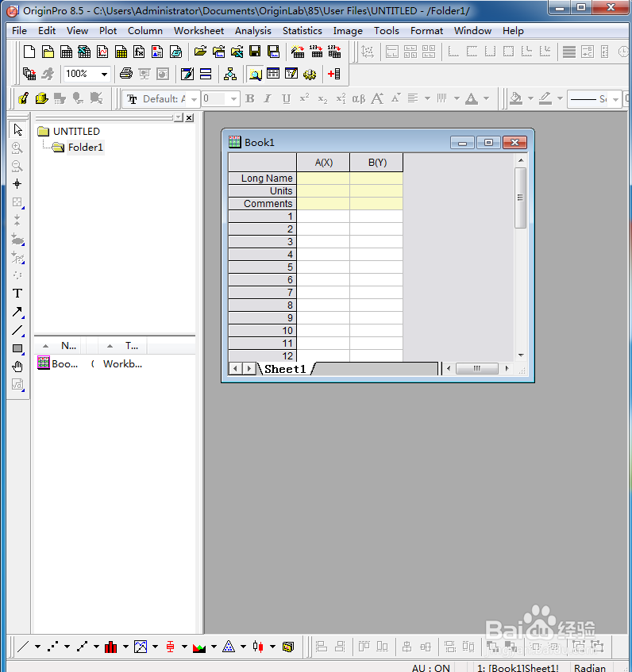Image resolution: width=632 pixels, height=672 pixels.
Task: Toggle the Command Window
Action: [x=291, y=74]
